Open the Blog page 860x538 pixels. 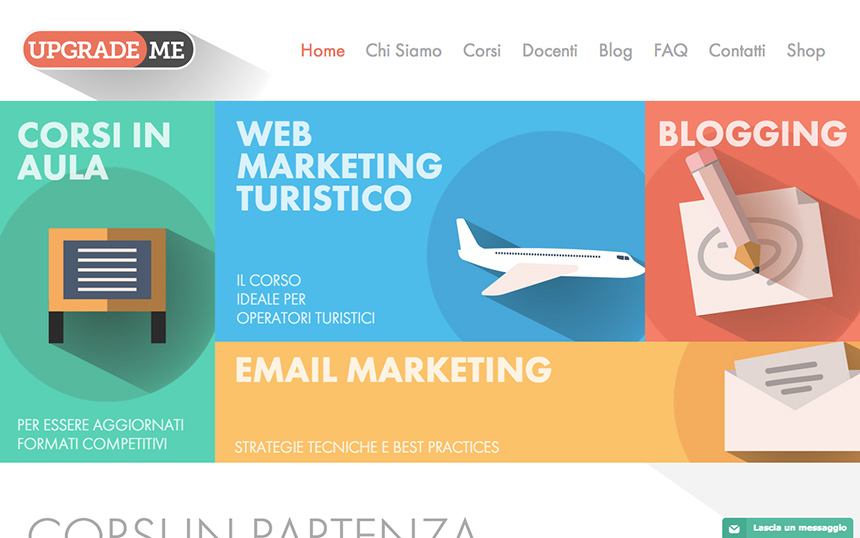(x=615, y=51)
